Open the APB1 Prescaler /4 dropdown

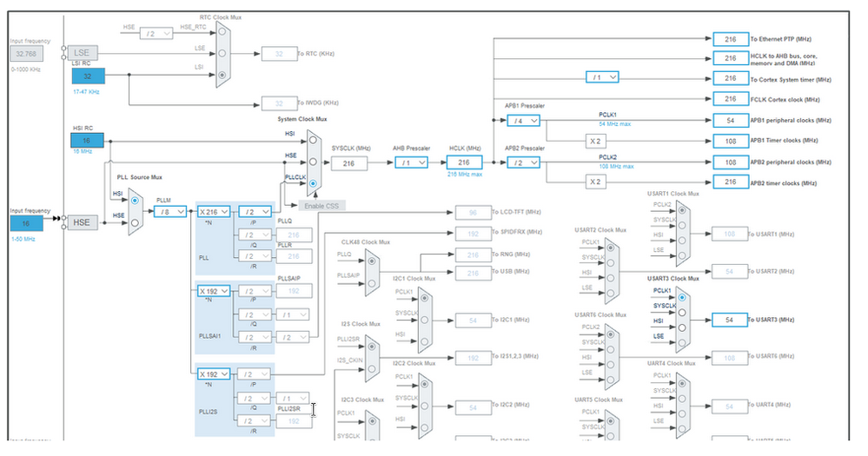[x=523, y=121]
